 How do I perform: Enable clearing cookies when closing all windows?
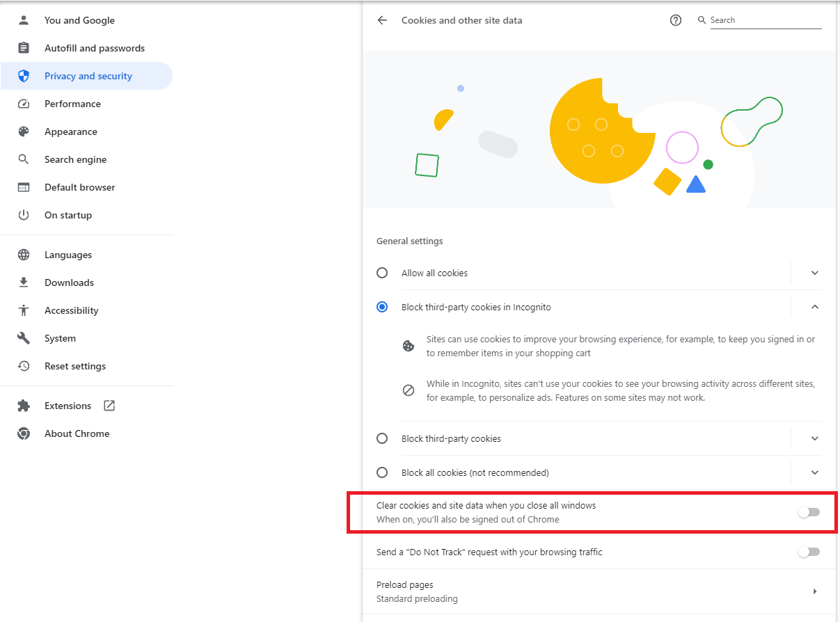809,513
